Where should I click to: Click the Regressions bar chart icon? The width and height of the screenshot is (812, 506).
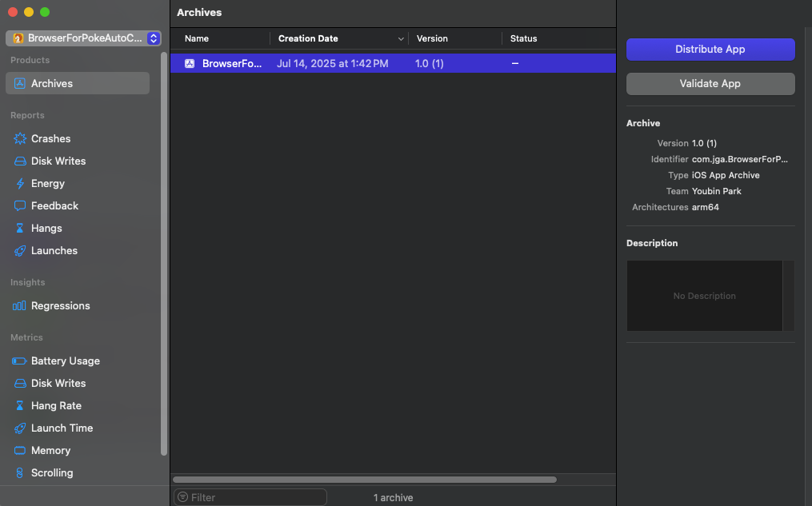(x=19, y=306)
